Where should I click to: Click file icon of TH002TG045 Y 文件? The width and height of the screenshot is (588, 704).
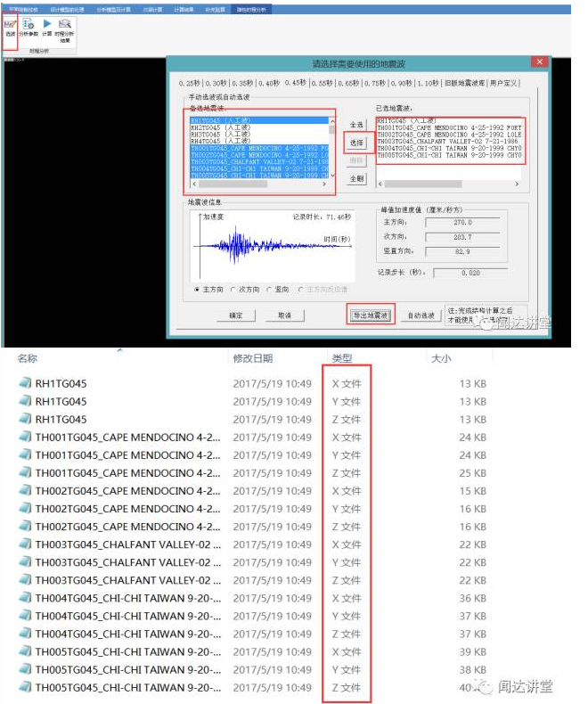pyautogui.click(x=25, y=509)
